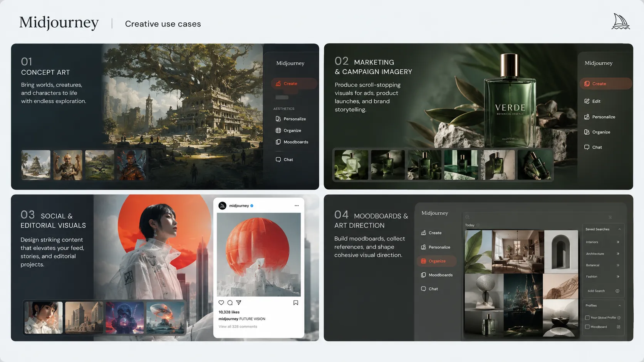Click grid icon beside Moodboard profile row
This screenshot has height=362, width=644.
(619, 327)
